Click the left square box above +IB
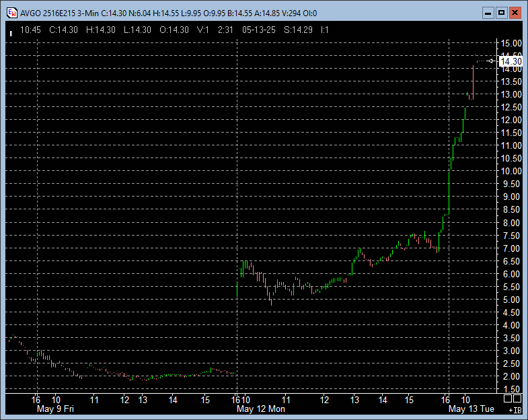 click(508, 399)
